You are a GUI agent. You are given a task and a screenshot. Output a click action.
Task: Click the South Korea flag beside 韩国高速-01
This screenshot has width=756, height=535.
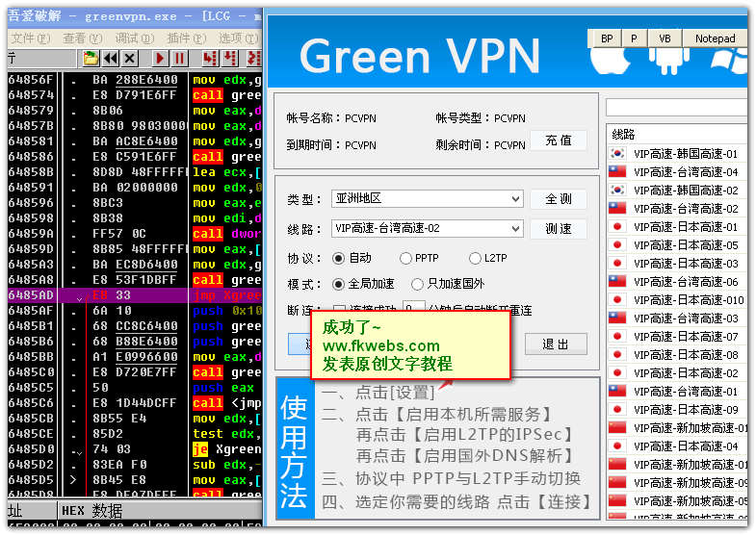click(617, 154)
